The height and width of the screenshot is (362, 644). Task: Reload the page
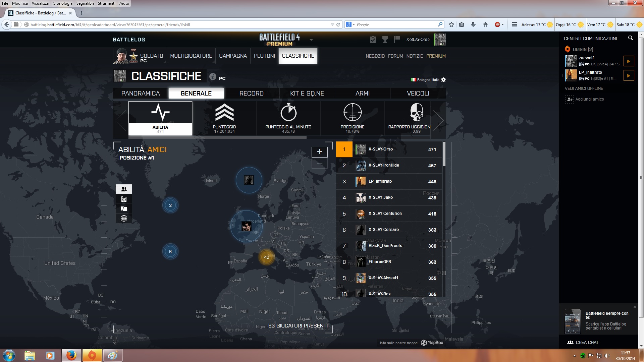pyautogui.click(x=338, y=24)
